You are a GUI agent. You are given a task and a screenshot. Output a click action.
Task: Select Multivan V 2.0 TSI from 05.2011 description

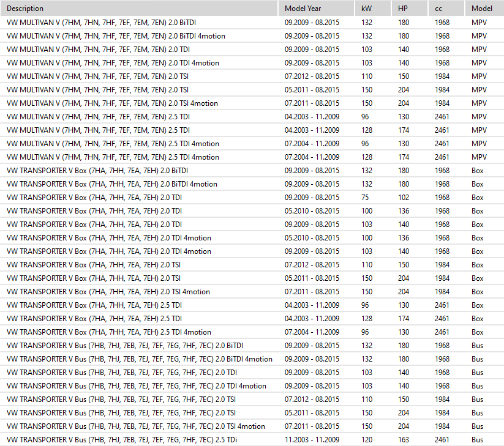click(x=97, y=90)
